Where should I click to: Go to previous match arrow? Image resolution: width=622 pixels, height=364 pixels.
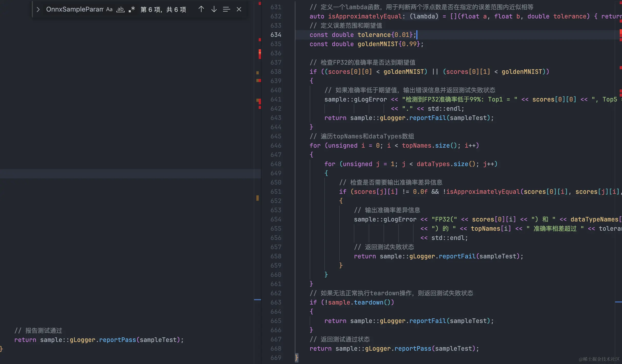pos(201,9)
